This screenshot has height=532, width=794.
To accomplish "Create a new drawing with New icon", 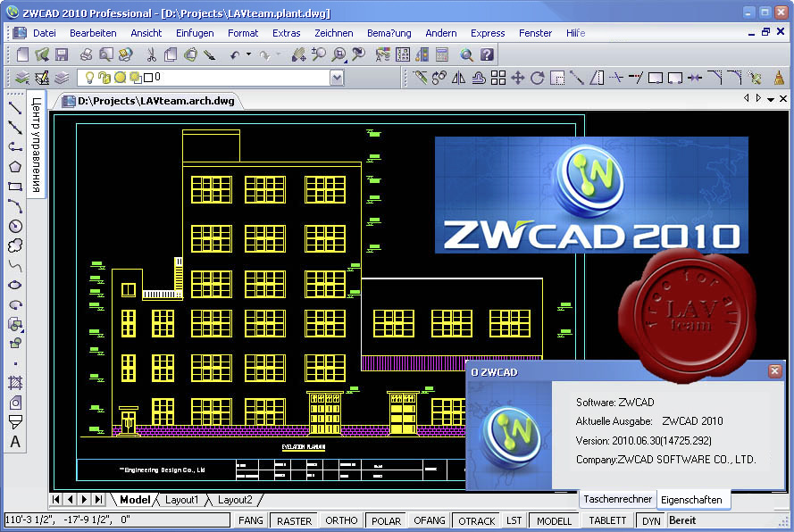I will (x=22, y=54).
